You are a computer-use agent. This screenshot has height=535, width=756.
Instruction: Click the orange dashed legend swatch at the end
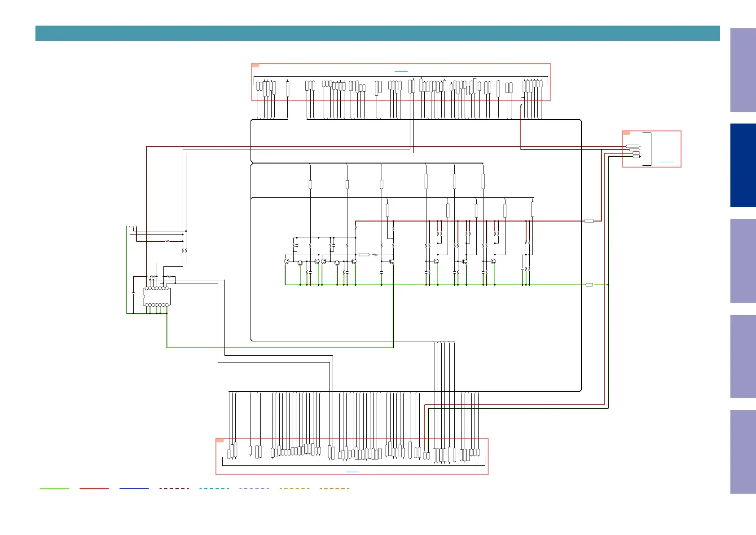[x=334, y=489]
